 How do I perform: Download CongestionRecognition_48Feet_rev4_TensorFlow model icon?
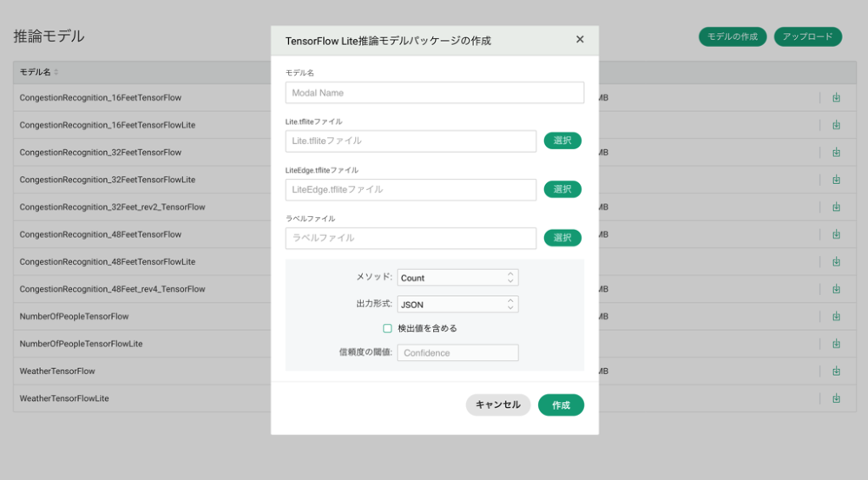click(836, 289)
